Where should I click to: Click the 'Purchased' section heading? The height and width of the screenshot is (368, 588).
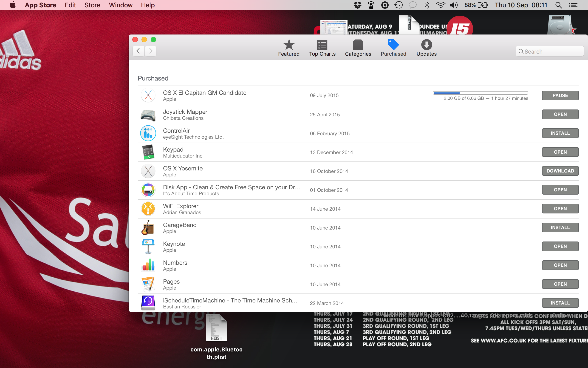(153, 78)
